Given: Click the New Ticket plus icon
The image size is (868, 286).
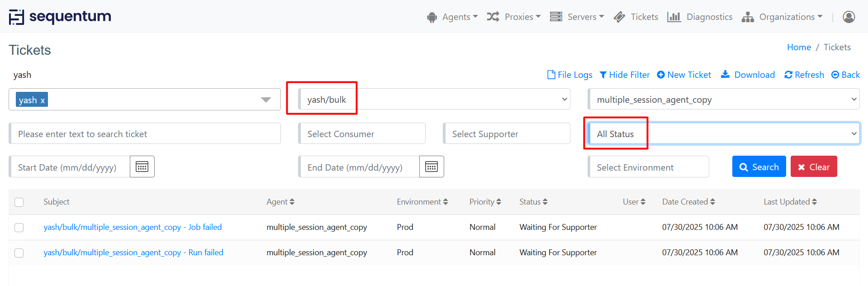Looking at the screenshot, I should click(661, 75).
